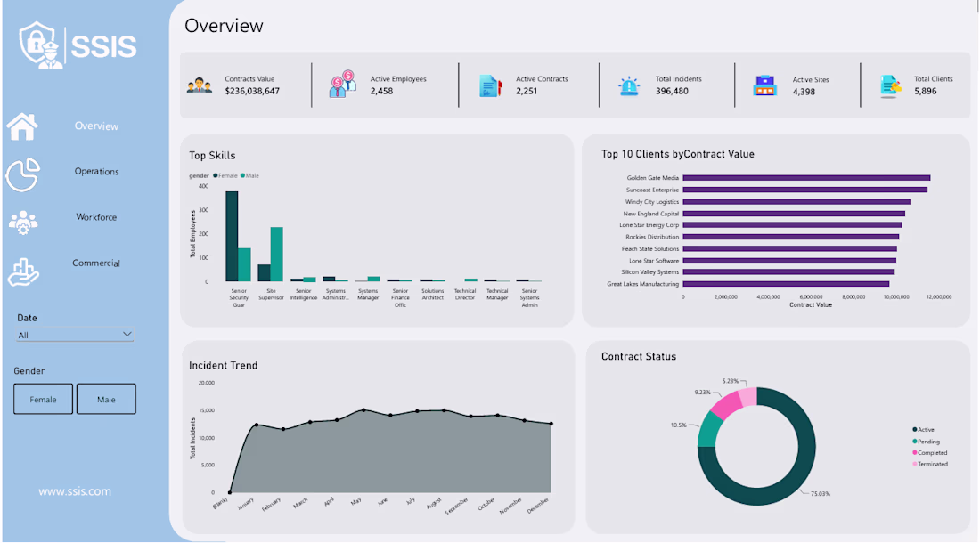The height and width of the screenshot is (543, 980).
Task: Open the Operations page
Action: click(96, 171)
